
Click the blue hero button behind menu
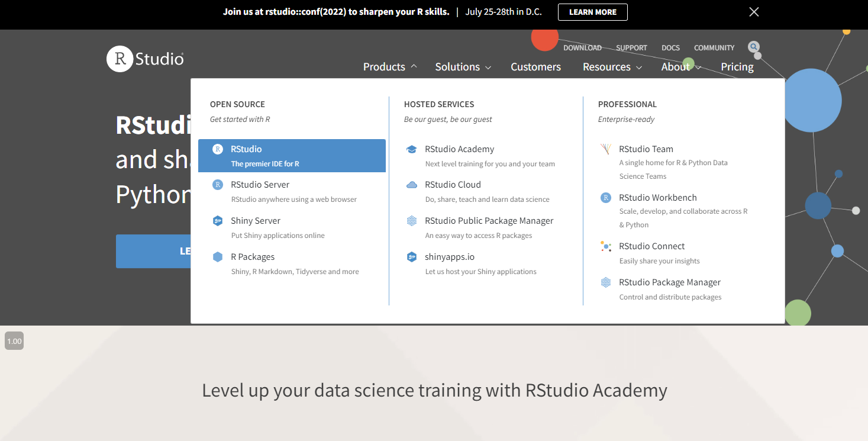pos(153,251)
